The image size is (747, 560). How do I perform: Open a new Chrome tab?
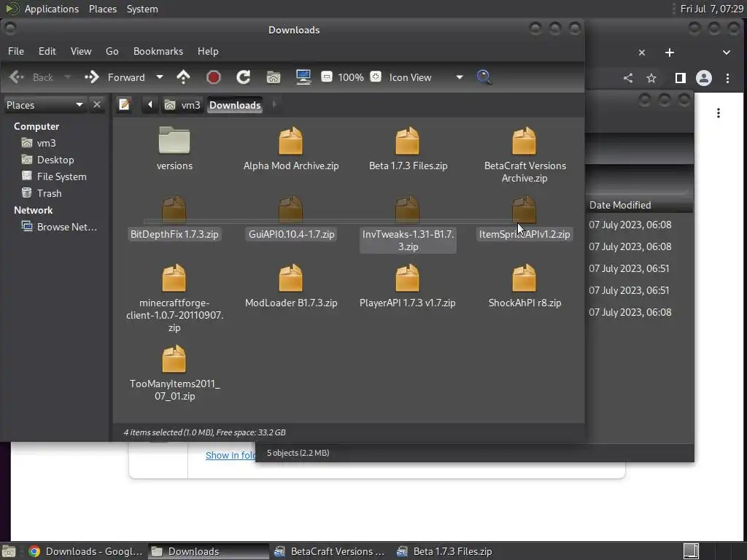670,52
